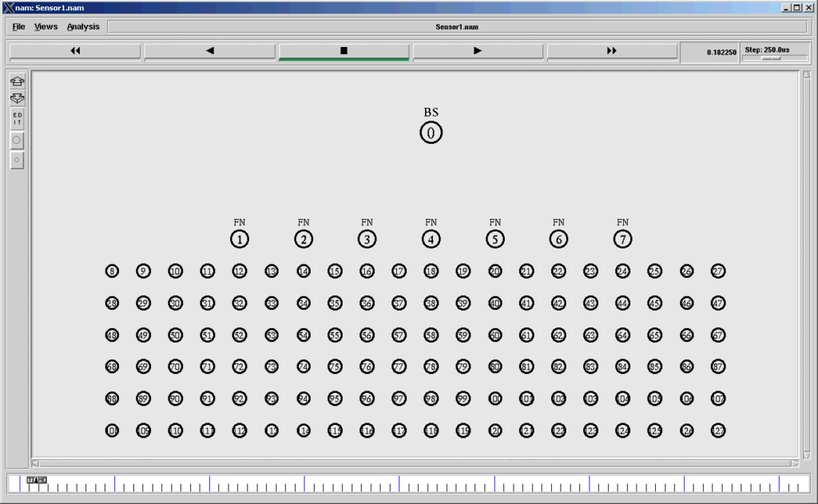818x504 pixels.
Task: Click sensor node 97
Action: (x=399, y=399)
